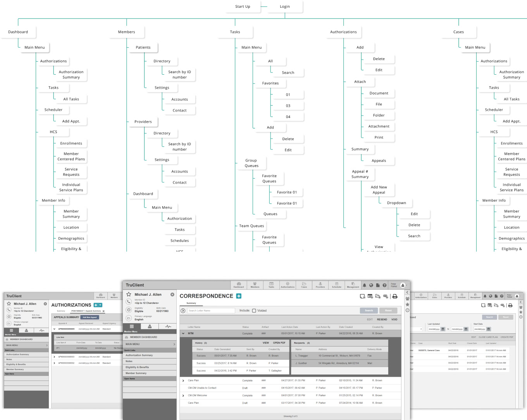Click the Search Letter Name input field
The height and width of the screenshot is (420, 527).
211,310
